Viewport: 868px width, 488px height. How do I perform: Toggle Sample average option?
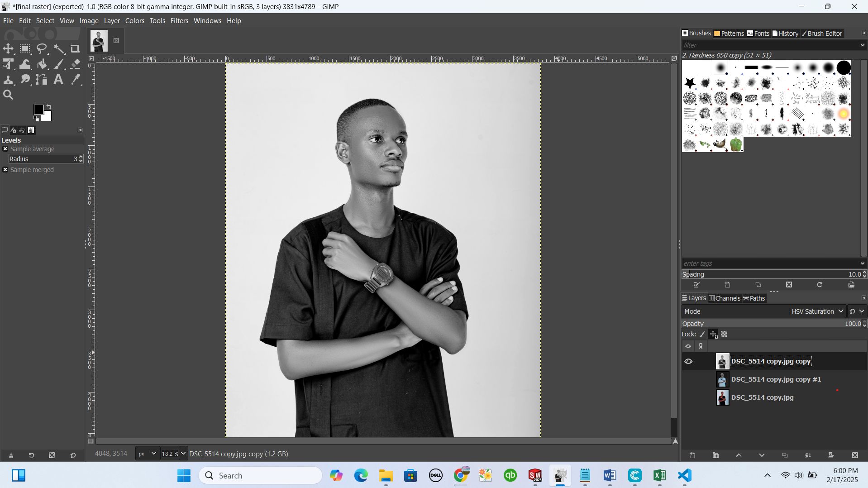5,149
